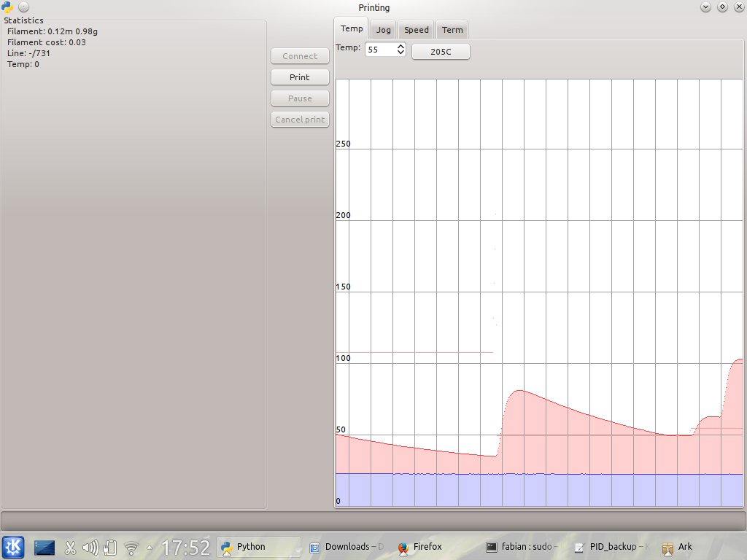The width and height of the screenshot is (747, 560).
Task: Decrease the Temp spinbox value
Action: coord(400,52)
